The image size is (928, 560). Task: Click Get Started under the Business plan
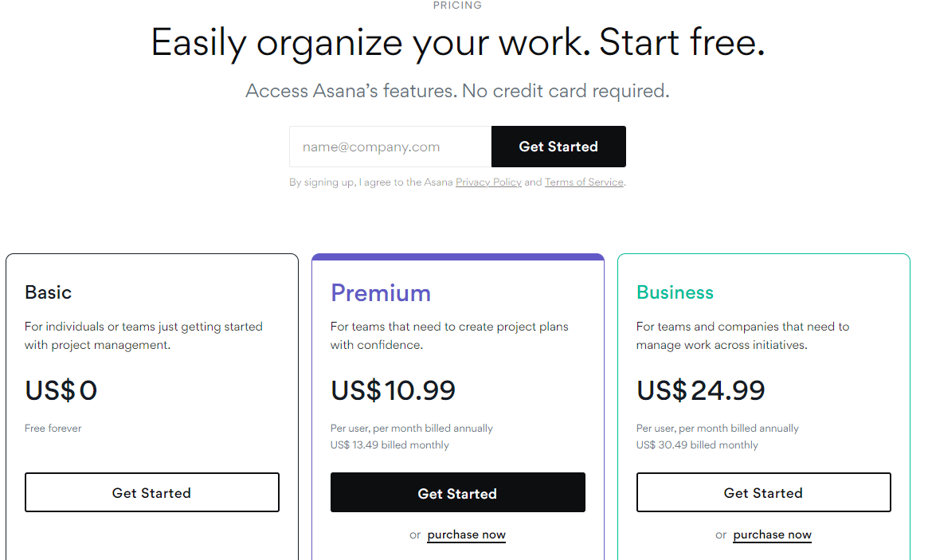(x=763, y=492)
